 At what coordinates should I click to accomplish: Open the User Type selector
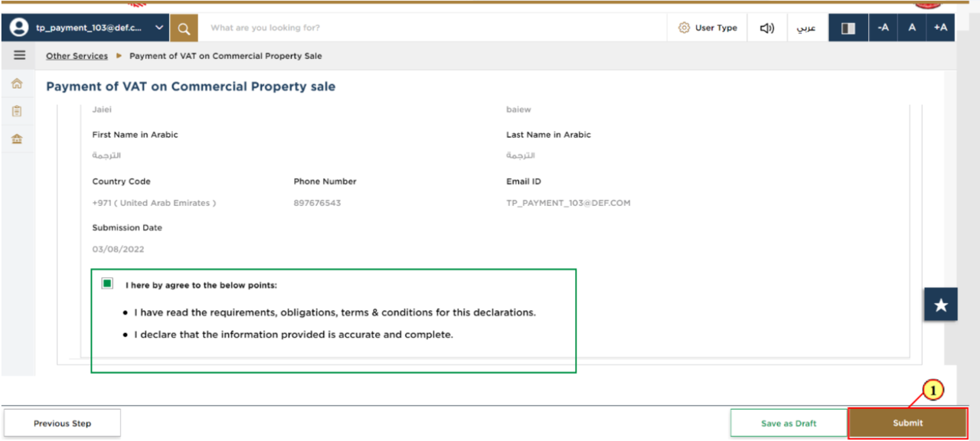[x=707, y=28]
